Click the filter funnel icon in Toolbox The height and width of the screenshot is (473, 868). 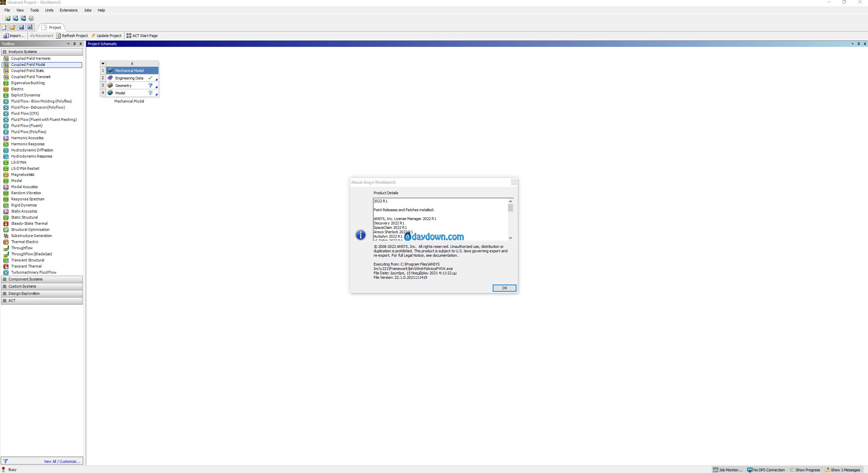point(5,461)
